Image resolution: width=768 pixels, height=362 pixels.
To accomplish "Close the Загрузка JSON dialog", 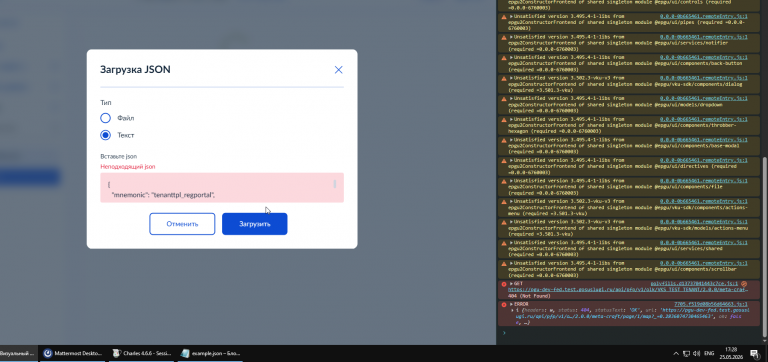I will [338, 70].
